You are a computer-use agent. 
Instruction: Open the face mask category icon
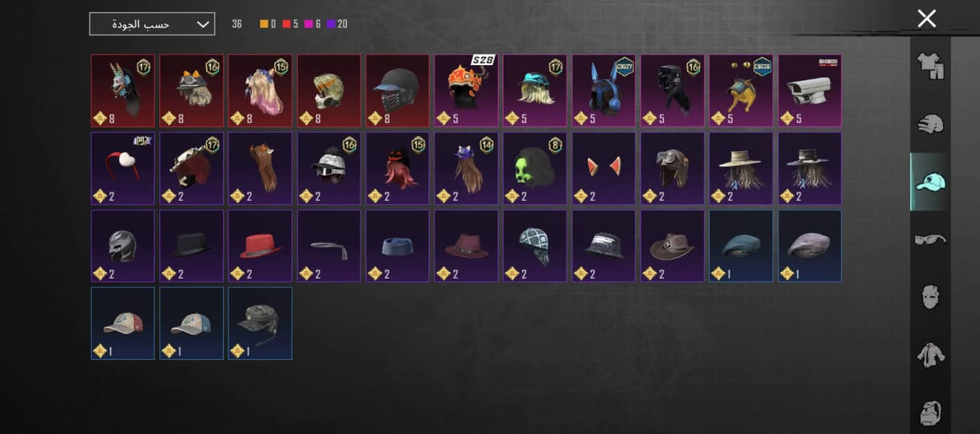click(930, 297)
